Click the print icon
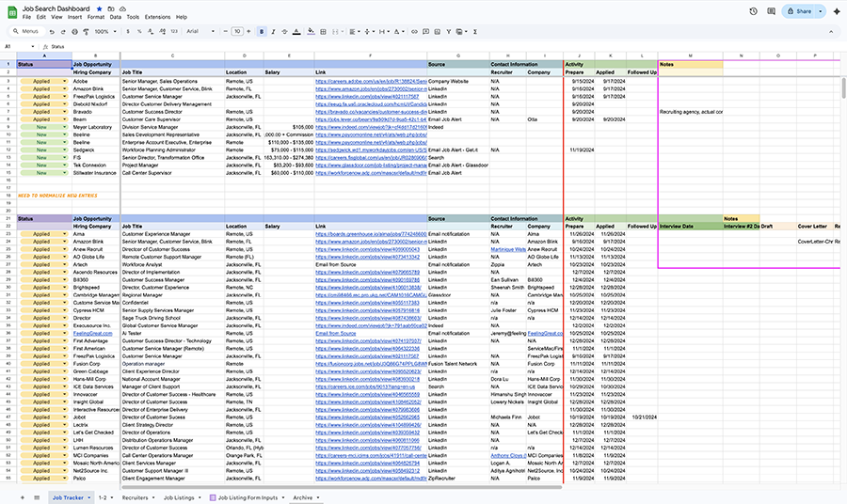847x504 pixels. 74,32
